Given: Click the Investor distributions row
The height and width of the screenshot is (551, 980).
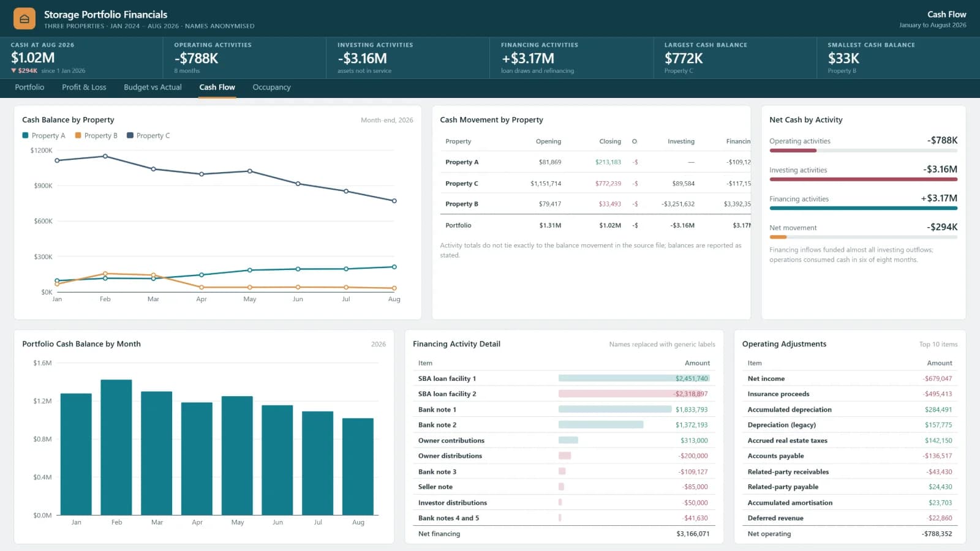Looking at the screenshot, I should 564,503.
